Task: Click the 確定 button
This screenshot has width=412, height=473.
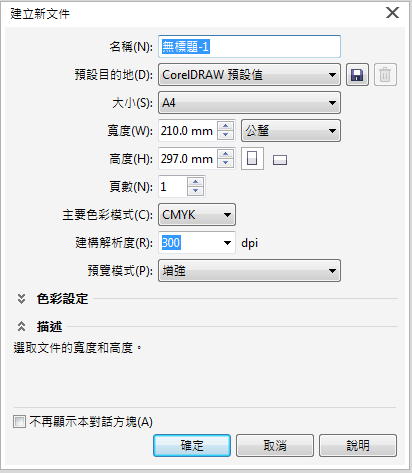Action: pos(192,445)
